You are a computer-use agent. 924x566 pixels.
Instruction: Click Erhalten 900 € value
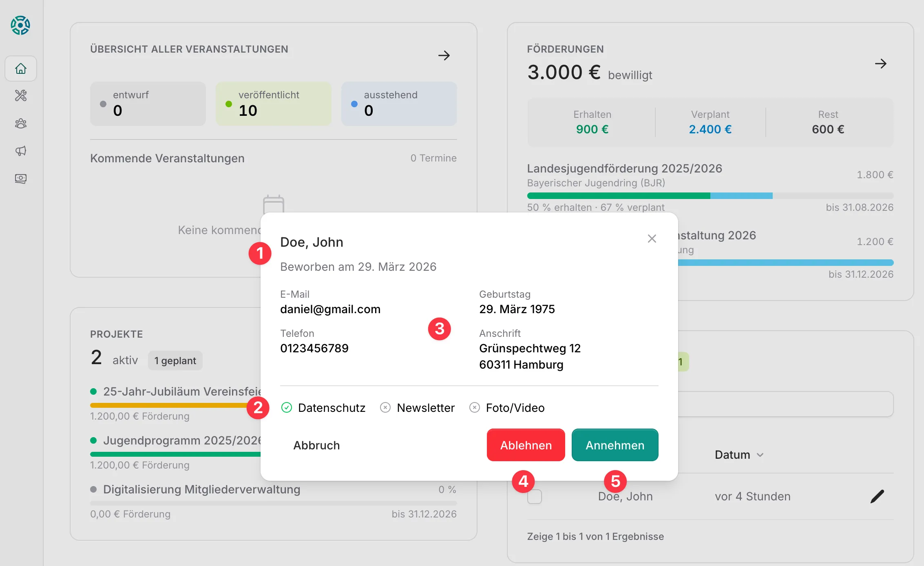coord(592,129)
